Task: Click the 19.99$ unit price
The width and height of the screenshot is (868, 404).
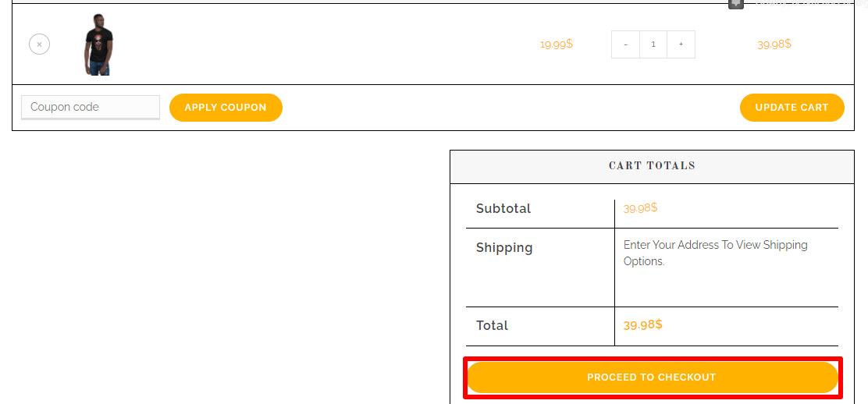Action: point(556,44)
